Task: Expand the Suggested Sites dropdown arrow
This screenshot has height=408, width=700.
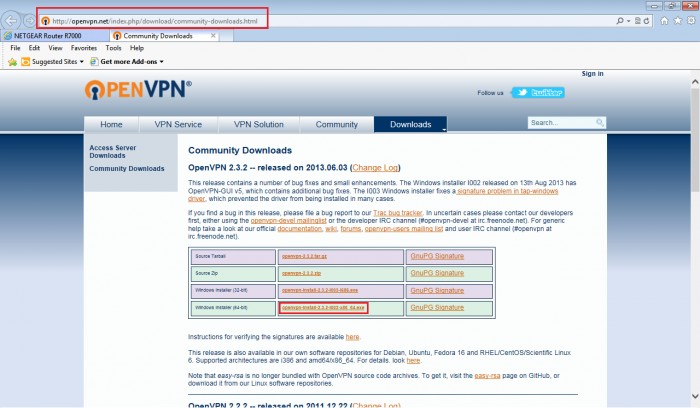Action: point(82,62)
